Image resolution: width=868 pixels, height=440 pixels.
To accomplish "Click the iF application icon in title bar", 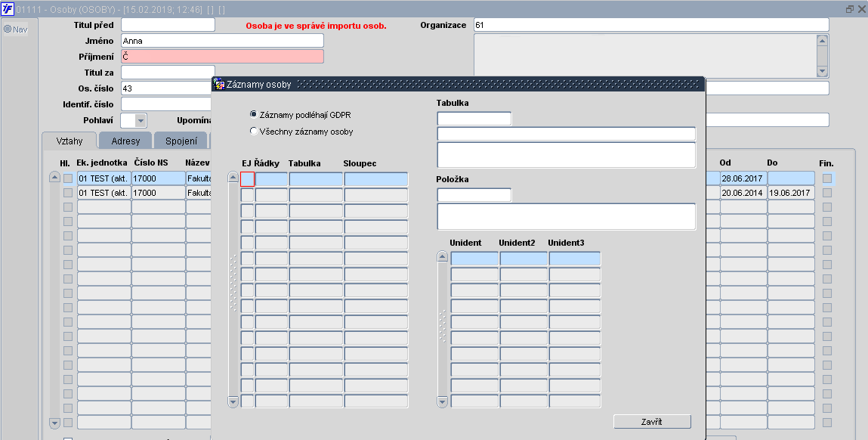I will [8, 9].
